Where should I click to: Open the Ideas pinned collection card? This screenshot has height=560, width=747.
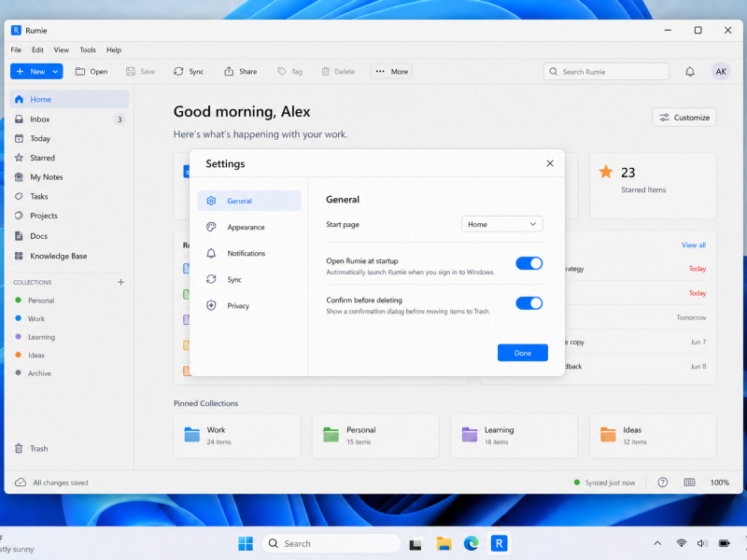[x=653, y=436]
